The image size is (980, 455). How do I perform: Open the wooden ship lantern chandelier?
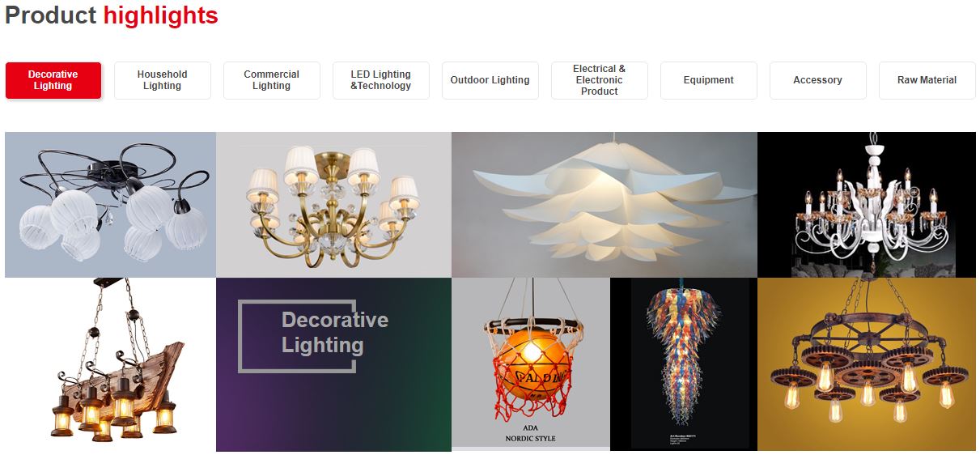(110, 364)
